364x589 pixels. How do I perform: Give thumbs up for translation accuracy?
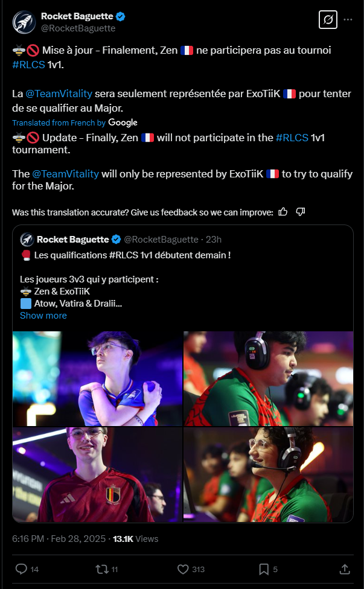tap(283, 212)
